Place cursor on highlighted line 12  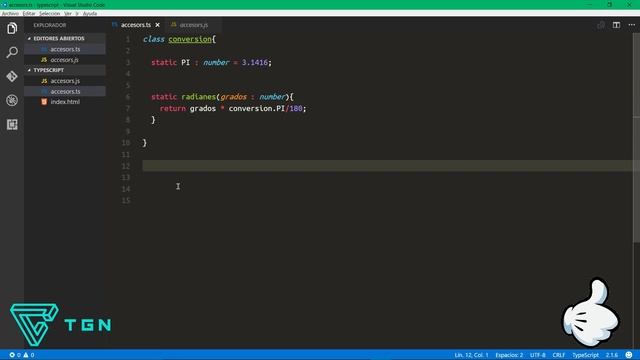pyautogui.click(x=388, y=166)
